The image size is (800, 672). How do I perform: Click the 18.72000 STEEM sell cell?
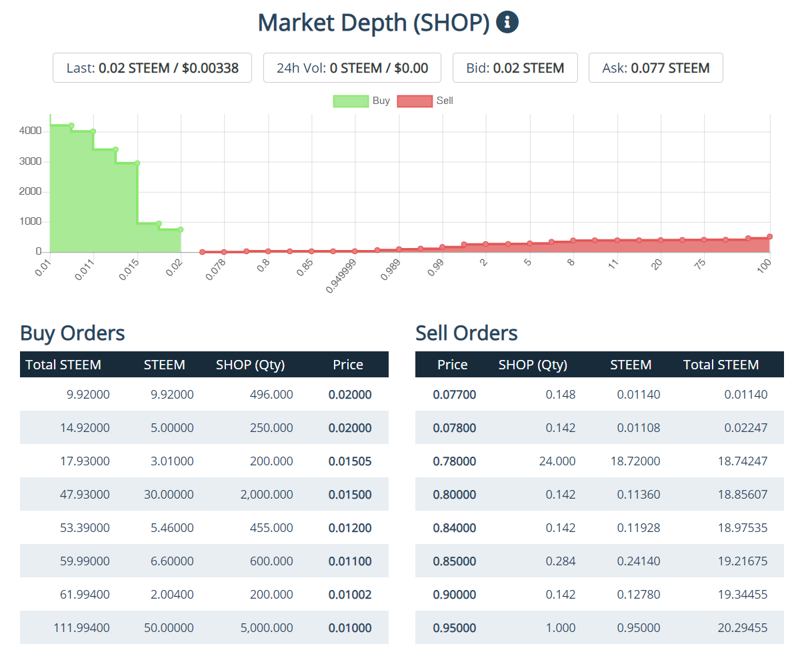click(635, 461)
